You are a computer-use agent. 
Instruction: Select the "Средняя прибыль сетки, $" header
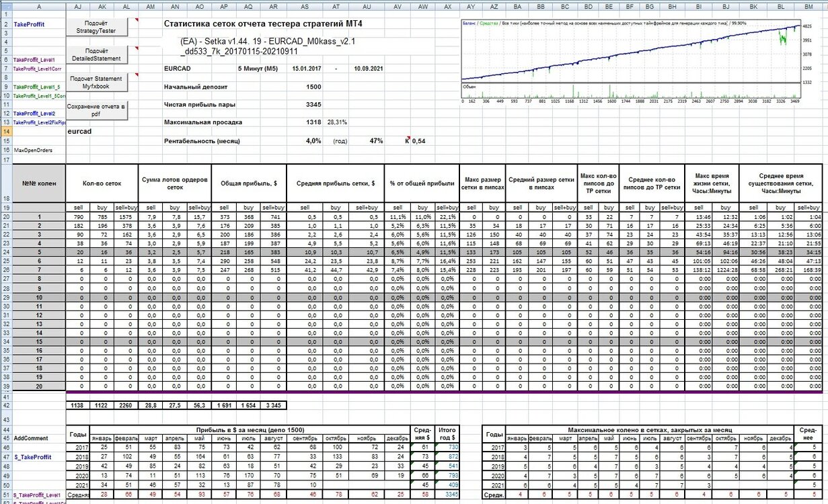tap(335, 182)
